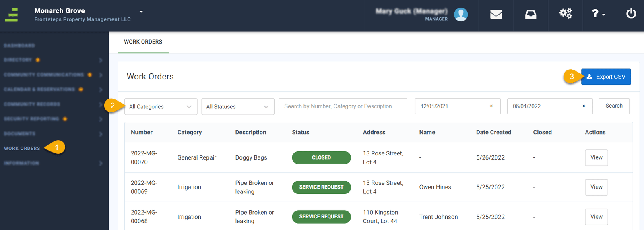View work order 2022-MG-00069

(x=596, y=187)
